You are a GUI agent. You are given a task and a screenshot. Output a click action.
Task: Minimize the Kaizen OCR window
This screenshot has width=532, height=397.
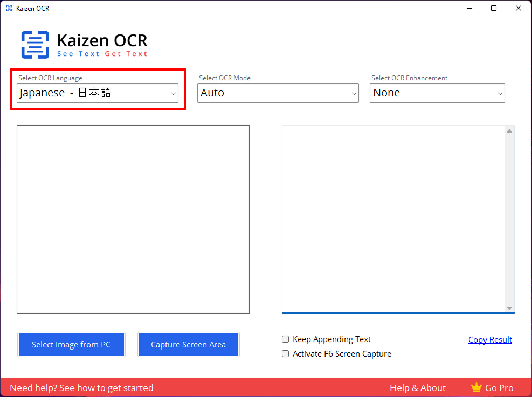click(x=468, y=9)
